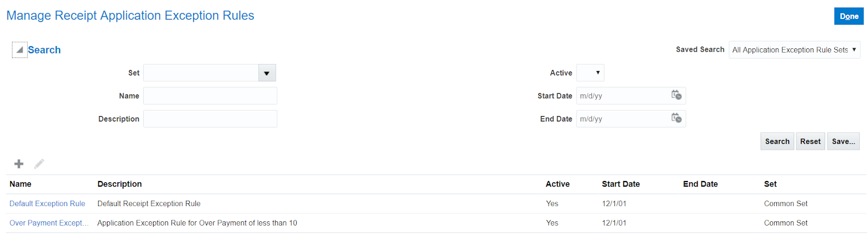Click into the Description input field

(210, 119)
